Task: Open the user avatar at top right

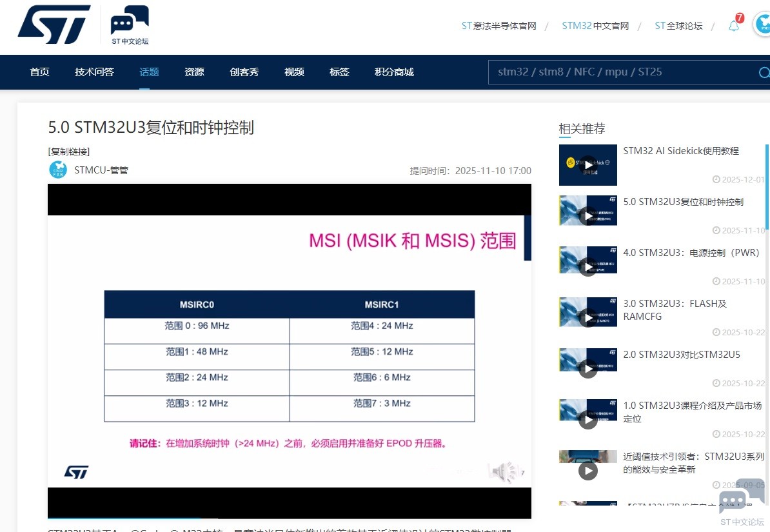Action: click(762, 25)
